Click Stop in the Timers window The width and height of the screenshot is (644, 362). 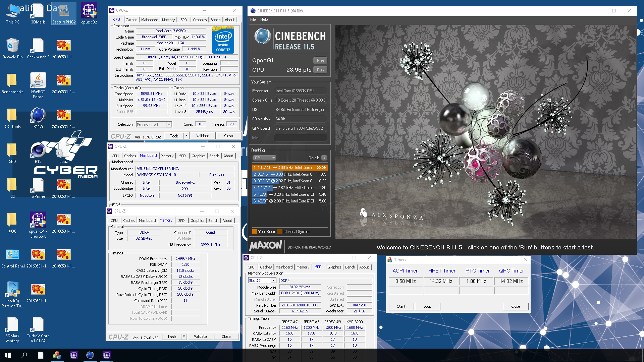pos(427,306)
